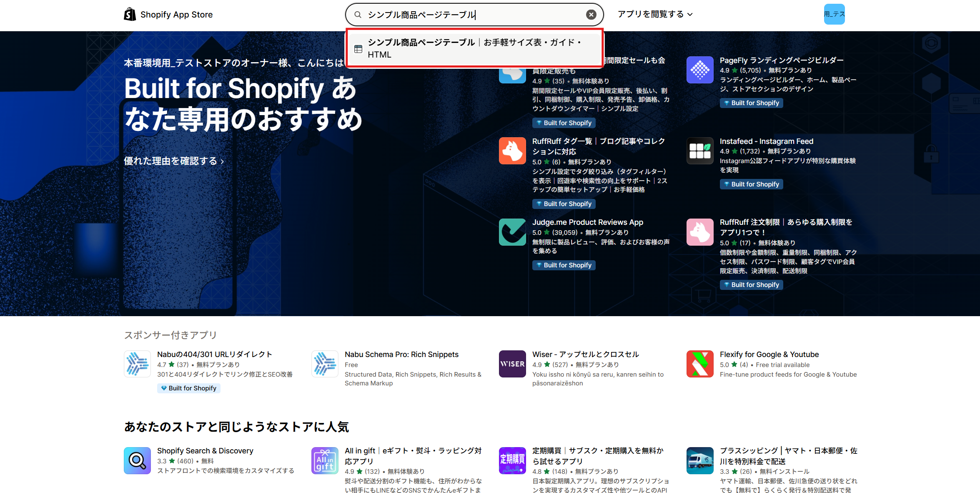Click the chevron next to アプリを閲覧する
The height and width of the screenshot is (493, 980).
coord(690,15)
